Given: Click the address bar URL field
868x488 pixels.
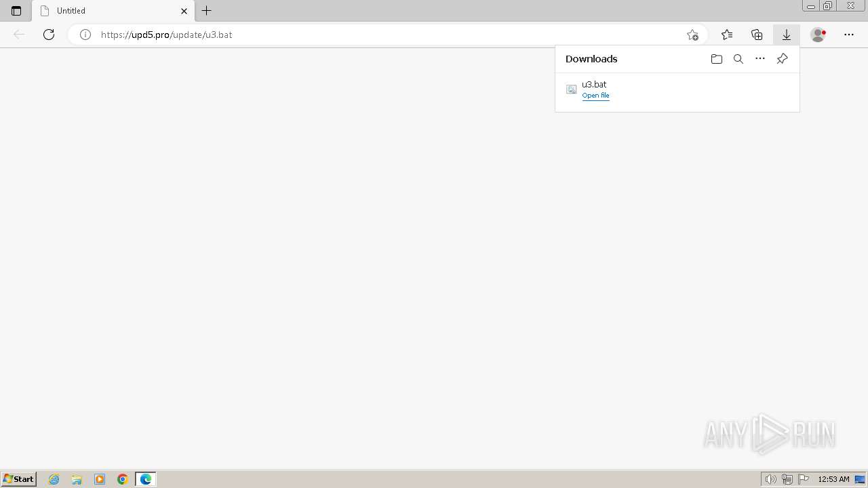Looking at the screenshot, I should 387,35.
